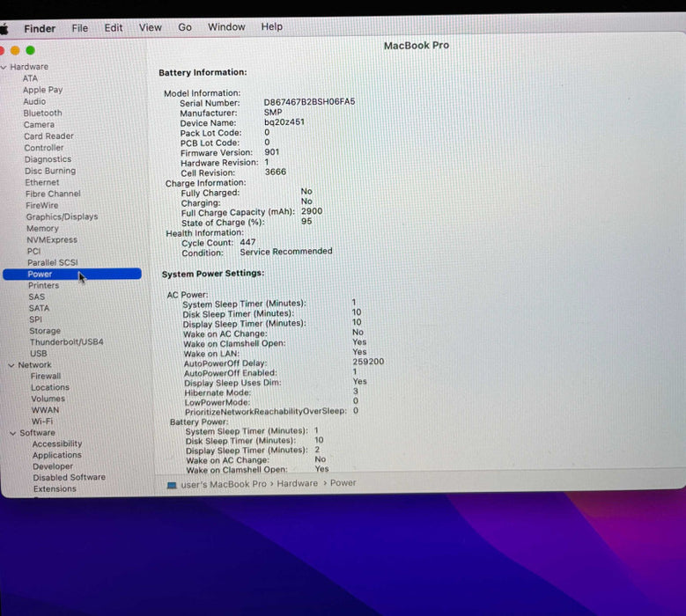Select Parallel SCSI in the sidebar
This screenshot has height=616, width=686.
pyautogui.click(x=53, y=263)
